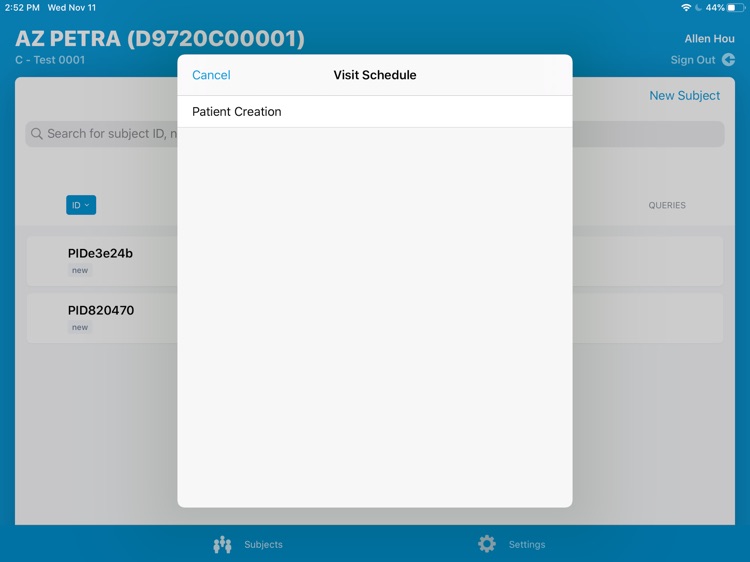Click the Allen Hou user name
The height and width of the screenshot is (562, 750).
709,39
